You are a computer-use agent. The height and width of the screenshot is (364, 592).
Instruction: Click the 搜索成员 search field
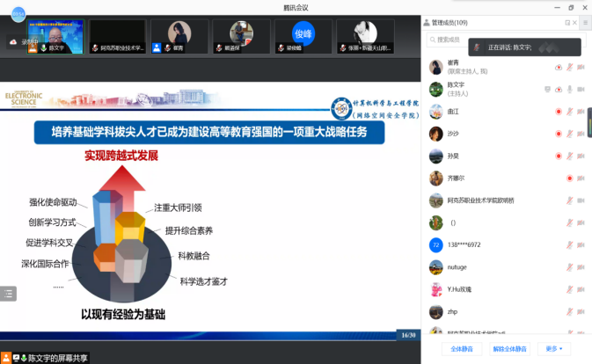click(x=493, y=40)
